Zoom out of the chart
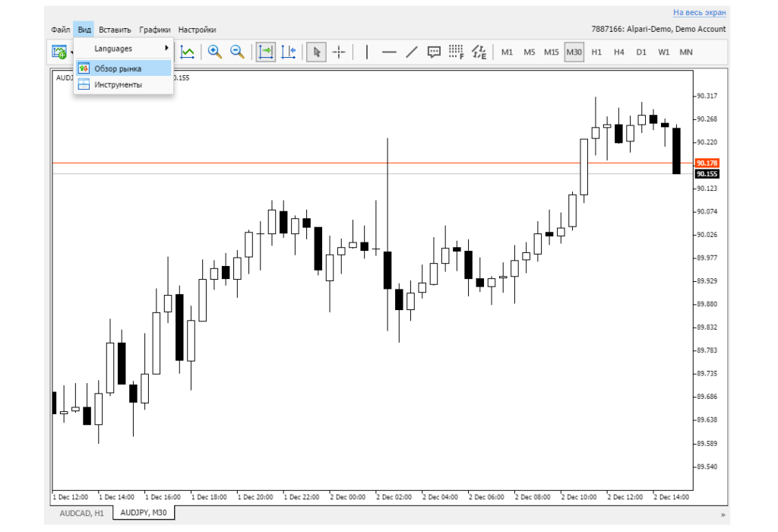This screenshot has width=778, height=532. click(237, 52)
